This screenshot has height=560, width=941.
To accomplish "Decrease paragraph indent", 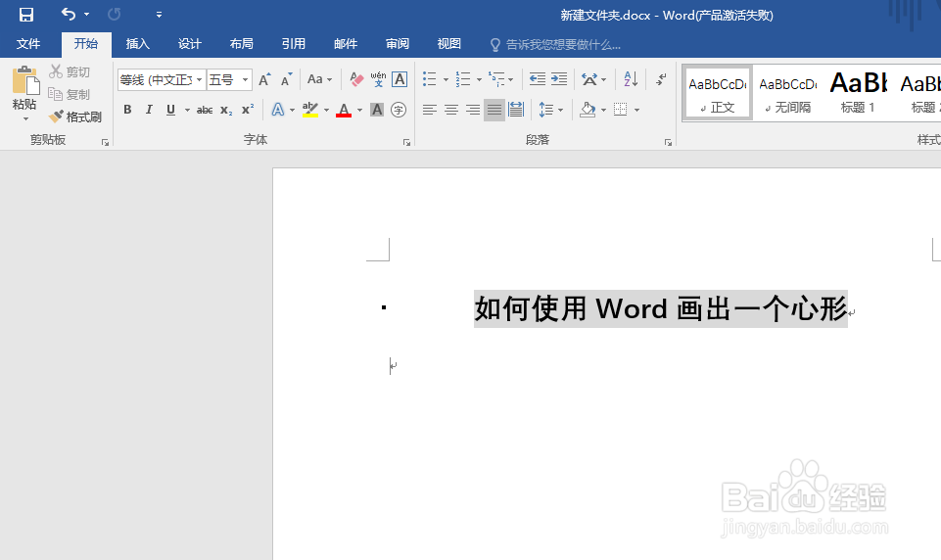I will pos(538,79).
